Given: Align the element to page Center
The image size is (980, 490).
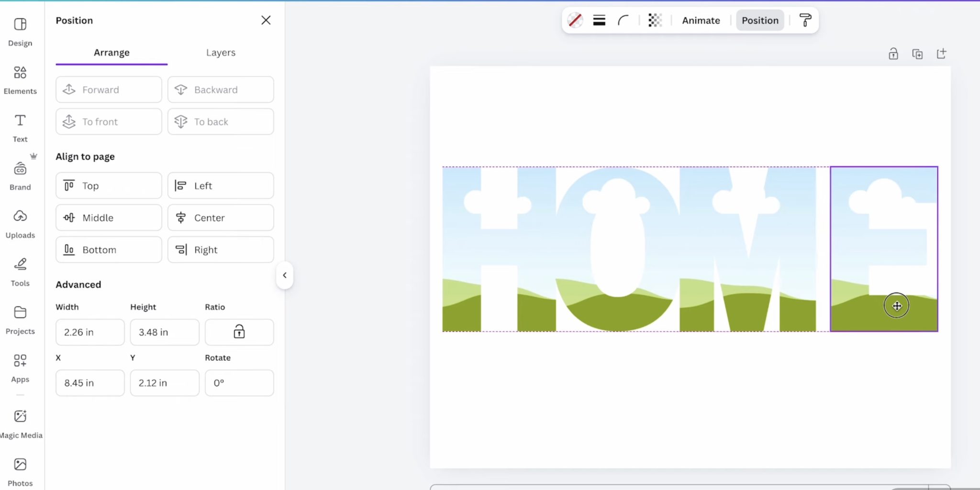Looking at the screenshot, I should coord(220,218).
